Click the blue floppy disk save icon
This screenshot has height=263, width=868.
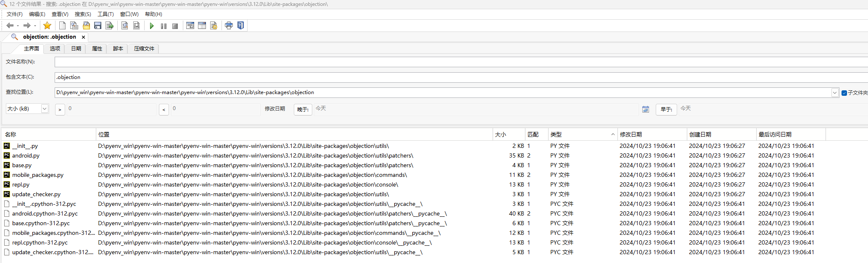pyautogui.click(x=98, y=26)
